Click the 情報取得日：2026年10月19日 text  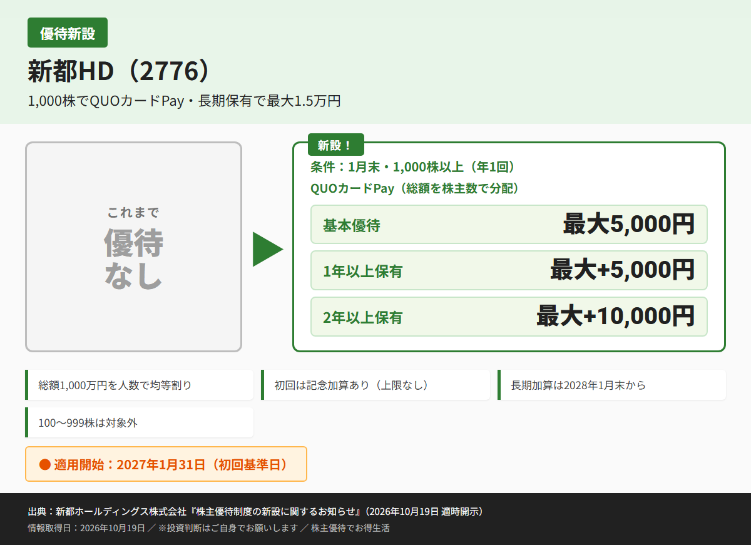point(86,528)
